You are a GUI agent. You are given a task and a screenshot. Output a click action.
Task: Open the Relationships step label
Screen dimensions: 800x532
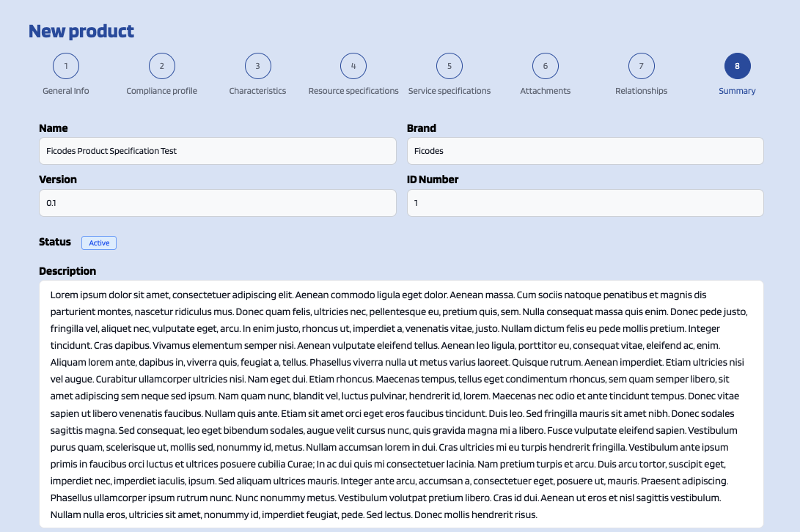[642, 91]
